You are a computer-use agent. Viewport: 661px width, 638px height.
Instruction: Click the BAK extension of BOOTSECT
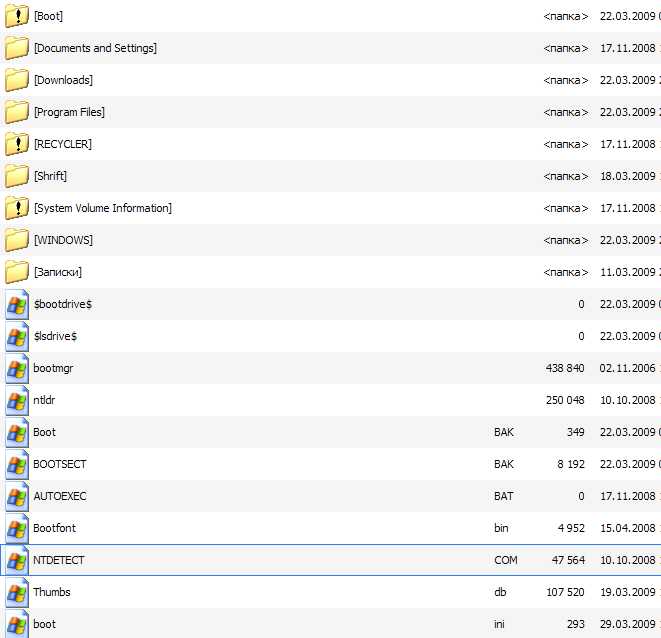click(x=504, y=465)
